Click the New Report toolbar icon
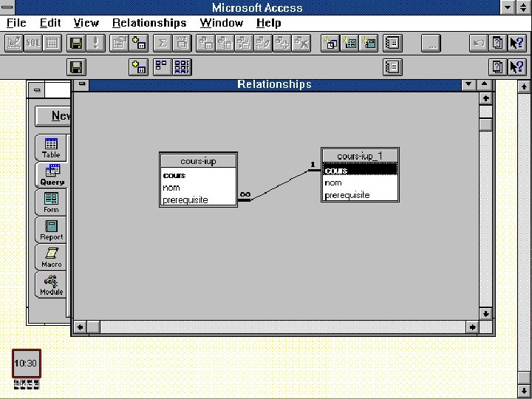 pyautogui.click(x=369, y=43)
